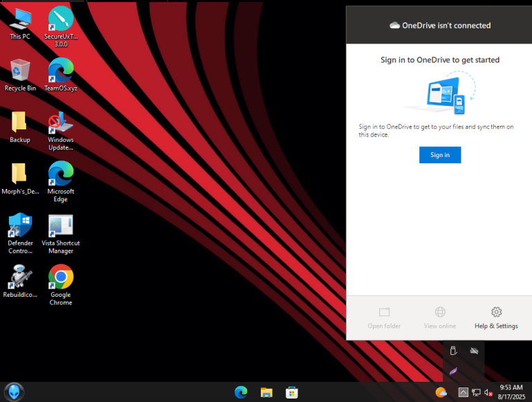Click the weather icon in the taskbar
The height and width of the screenshot is (402, 532).
pos(441,392)
